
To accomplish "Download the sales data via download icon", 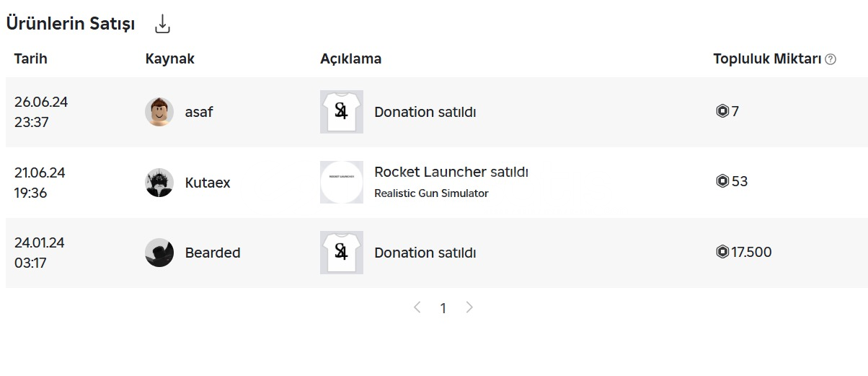I will [x=163, y=24].
